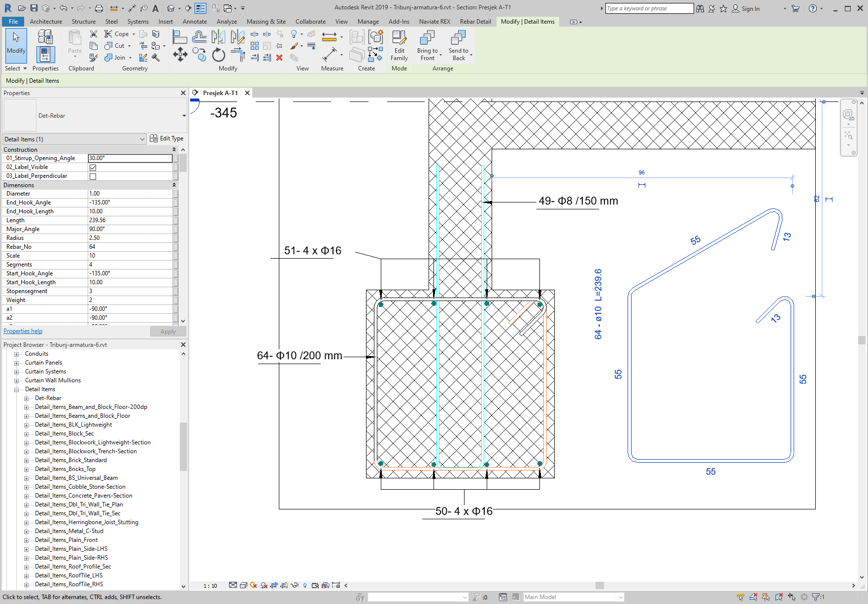Switch to the Annotate ribbon tab
The height and width of the screenshot is (604, 868).
coord(195,21)
